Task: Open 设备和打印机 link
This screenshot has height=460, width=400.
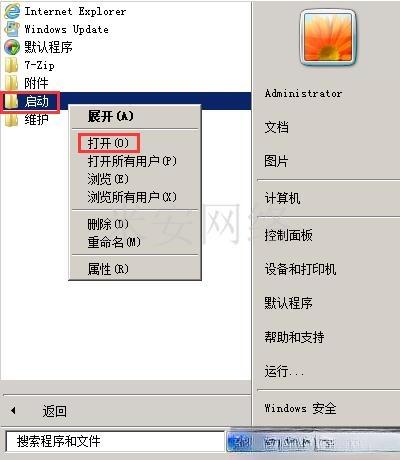Action: coord(300,269)
